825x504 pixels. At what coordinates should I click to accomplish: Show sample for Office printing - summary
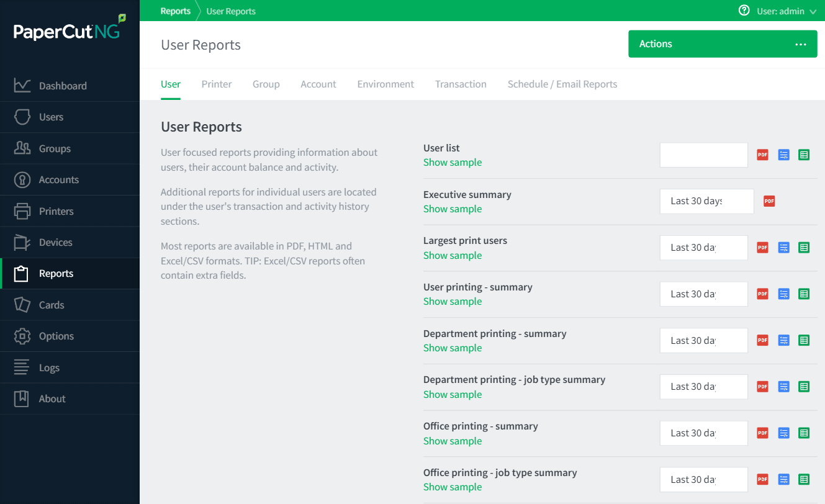coord(453,441)
